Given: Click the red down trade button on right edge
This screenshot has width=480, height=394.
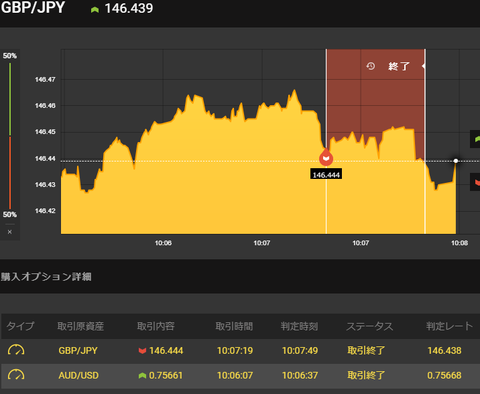Looking at the screenshot, I should pos(475,182).
